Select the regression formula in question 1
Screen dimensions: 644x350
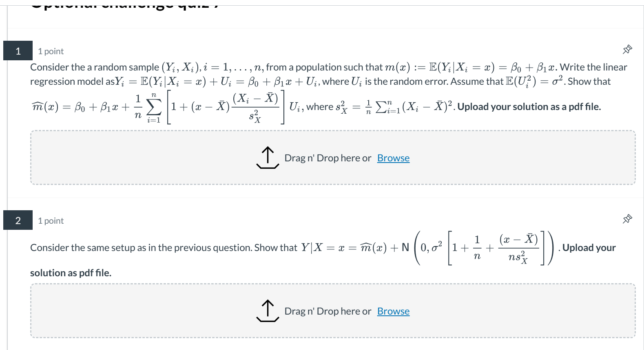163,107
